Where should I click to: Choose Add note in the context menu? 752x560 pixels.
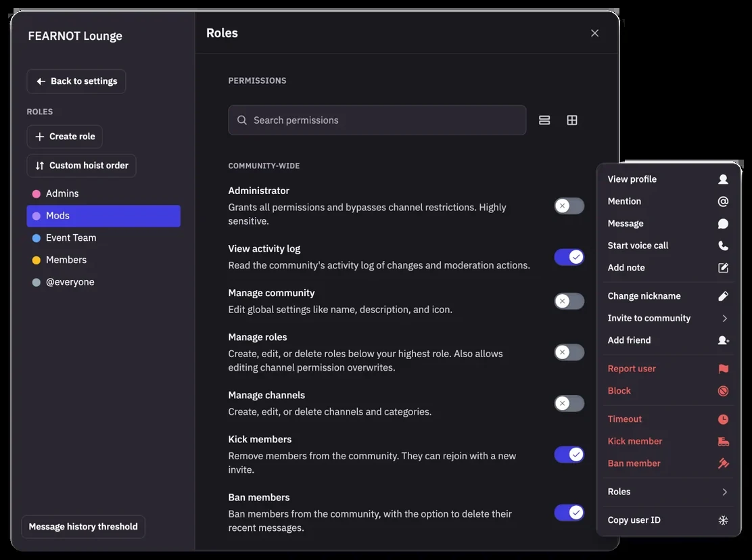(x=669, y=268)
